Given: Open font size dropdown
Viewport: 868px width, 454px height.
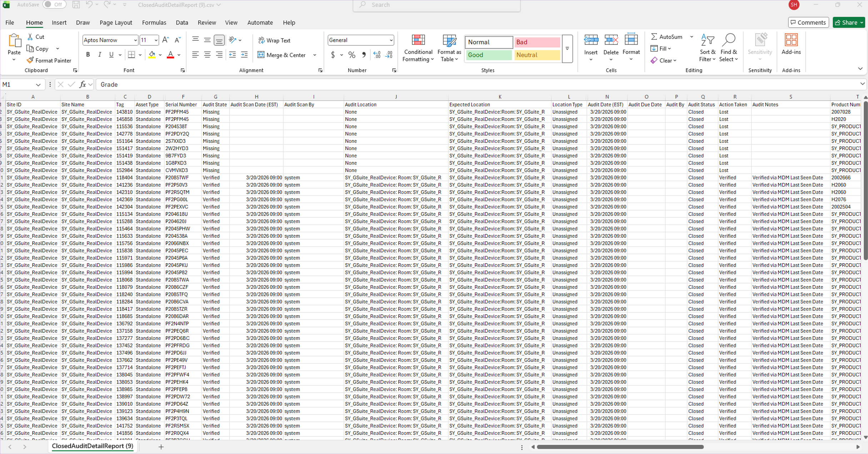Looking at the screenshot, I should pos(156,40).
